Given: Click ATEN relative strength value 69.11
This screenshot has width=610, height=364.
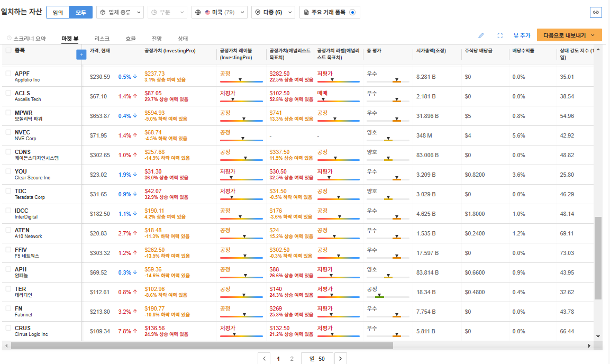Looking at the screenshot, I should click(567, 233).
